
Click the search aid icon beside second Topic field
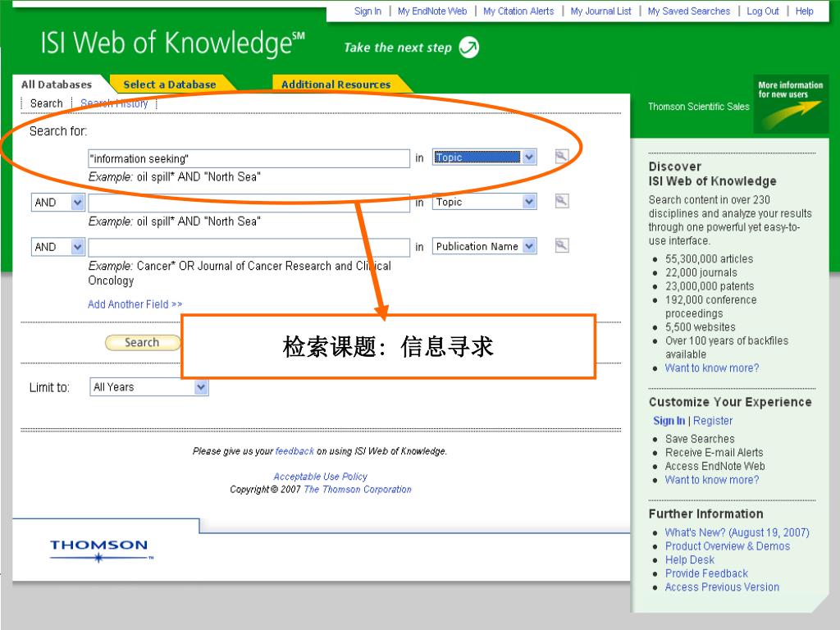[561, 202]
